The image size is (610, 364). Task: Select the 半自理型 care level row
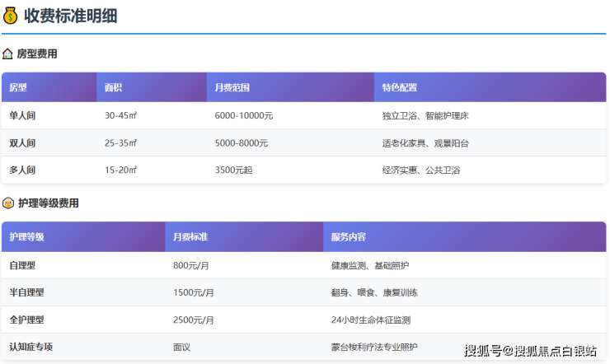click(x=26, y=292)
